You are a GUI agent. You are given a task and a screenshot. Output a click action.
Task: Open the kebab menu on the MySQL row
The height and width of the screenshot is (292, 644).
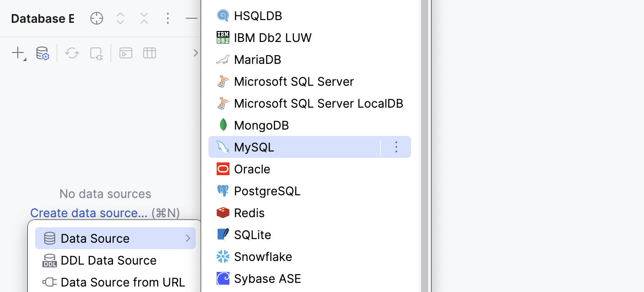396,147
